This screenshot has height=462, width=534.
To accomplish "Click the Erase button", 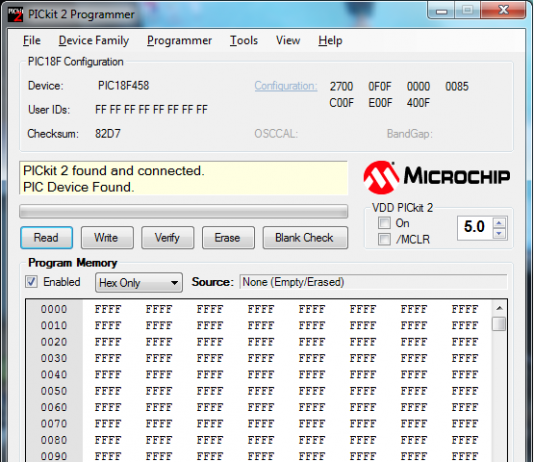I will point(228,238).
